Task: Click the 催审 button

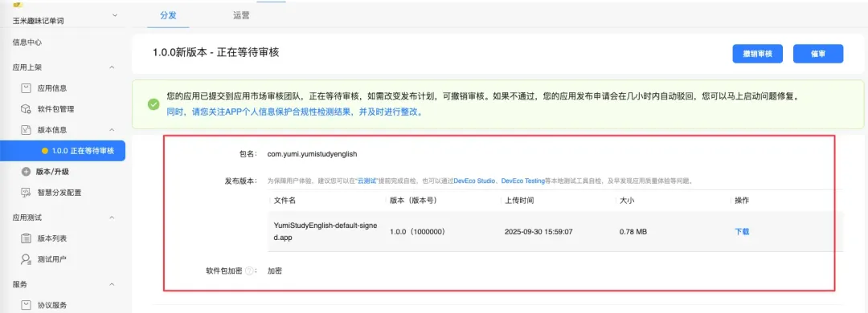Action: click(818, 54)
